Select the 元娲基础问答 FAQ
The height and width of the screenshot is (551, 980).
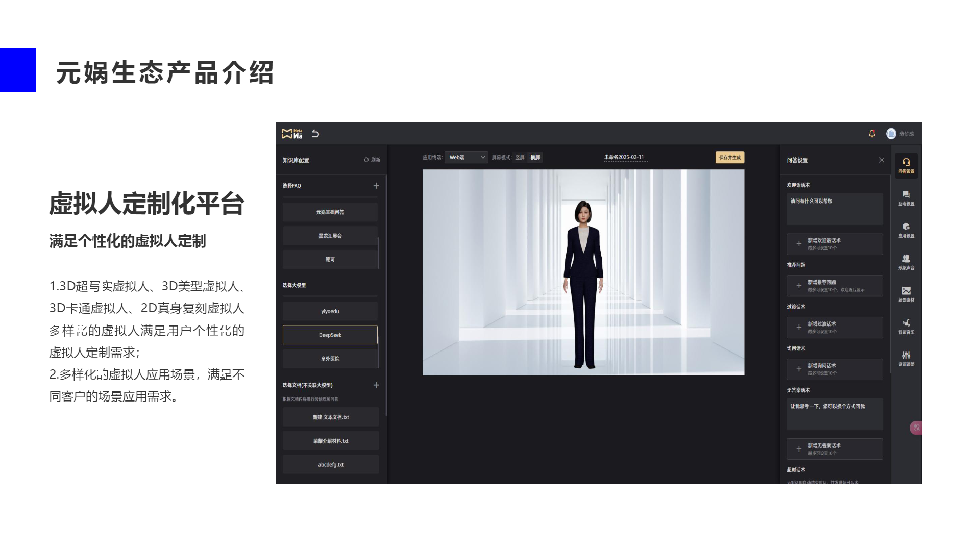pos(330,212)
